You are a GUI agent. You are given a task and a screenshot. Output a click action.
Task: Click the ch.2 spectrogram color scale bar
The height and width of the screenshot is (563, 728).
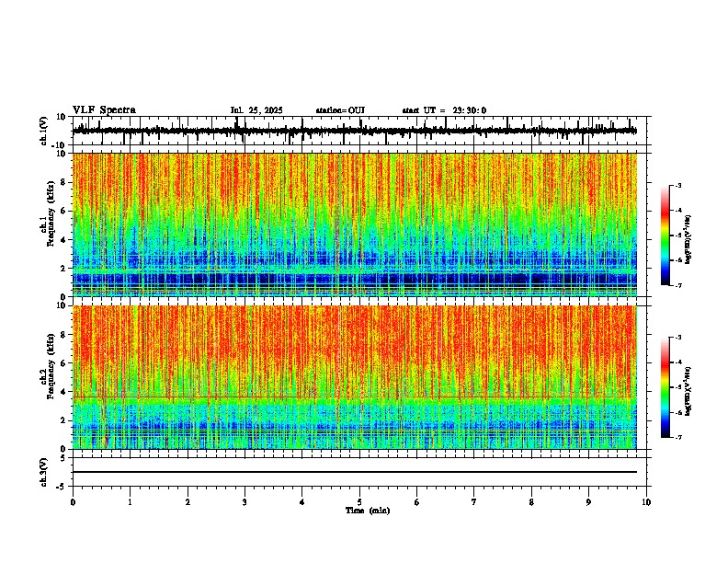click(665, 387)
